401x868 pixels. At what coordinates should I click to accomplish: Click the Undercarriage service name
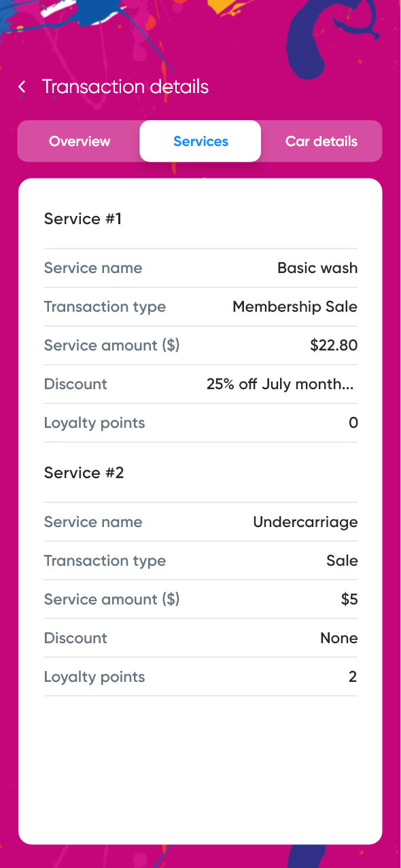(305, 522)
